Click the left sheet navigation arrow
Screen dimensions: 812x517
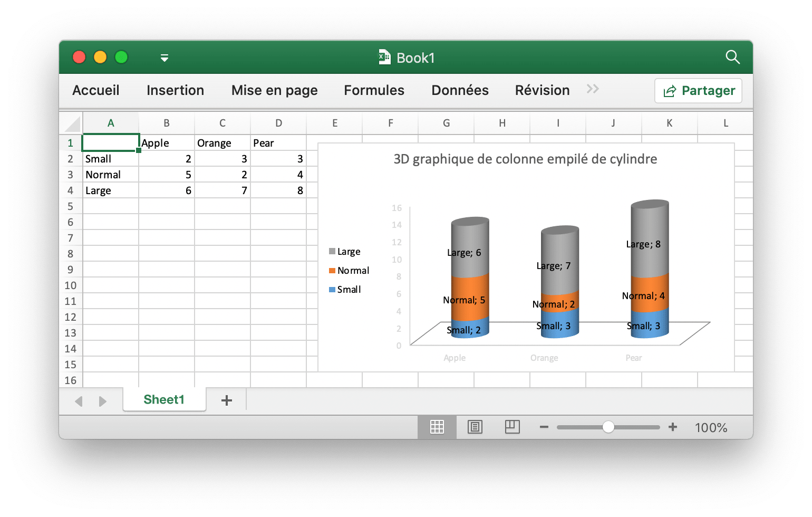click(79, 401)
